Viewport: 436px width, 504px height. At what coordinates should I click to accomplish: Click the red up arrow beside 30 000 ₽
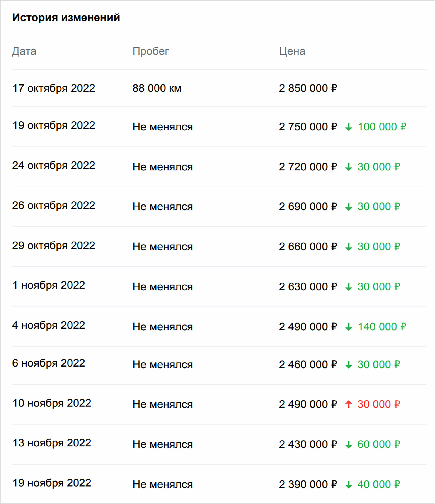tap(349, 405)
